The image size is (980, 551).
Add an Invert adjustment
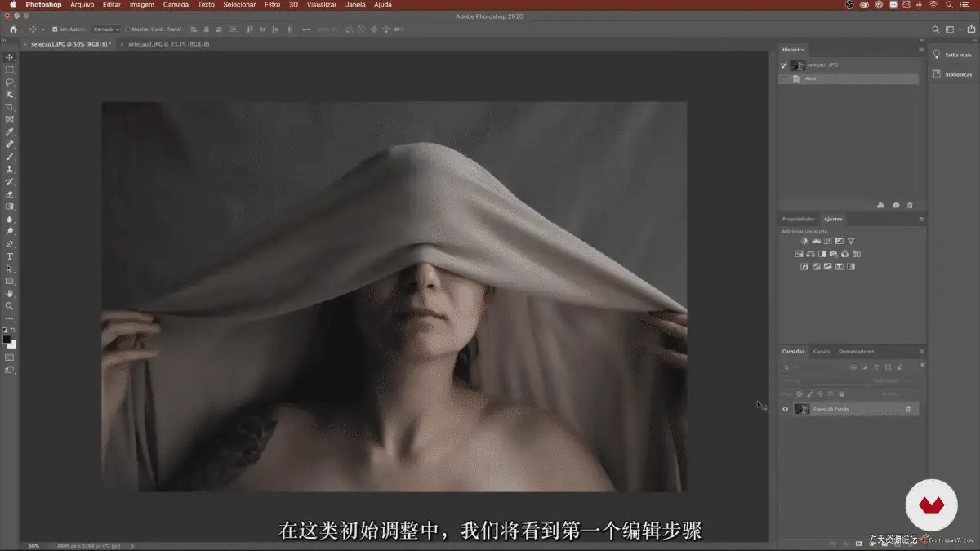click(x=804, y=266)
